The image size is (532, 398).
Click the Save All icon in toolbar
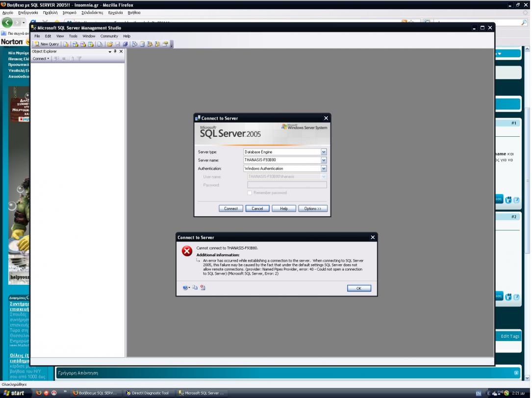pyautogui.click(x=125, y=44)
